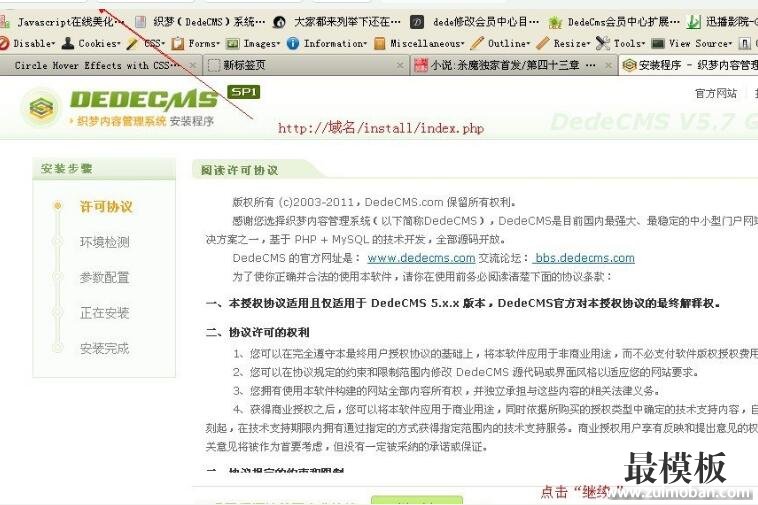Click the DedeCMS logo emblem
The width and height of the screenshot is (758, 505).
tap(41, 107)
